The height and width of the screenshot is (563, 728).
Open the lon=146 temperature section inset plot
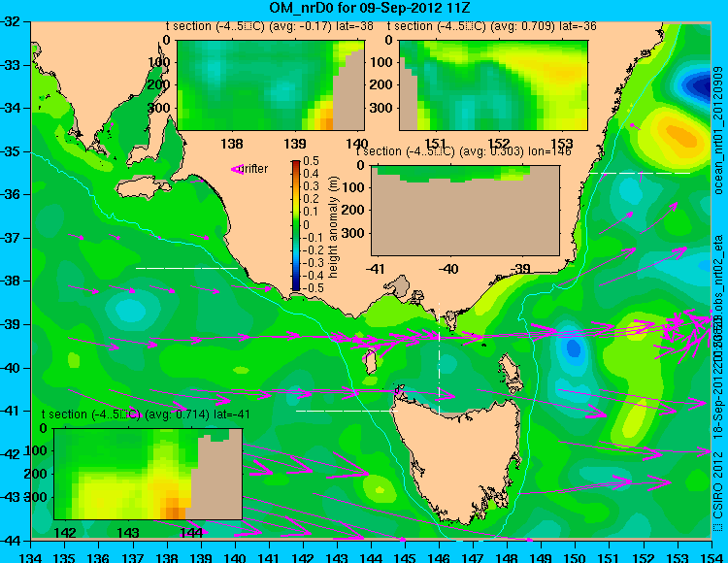click(466, 211)
